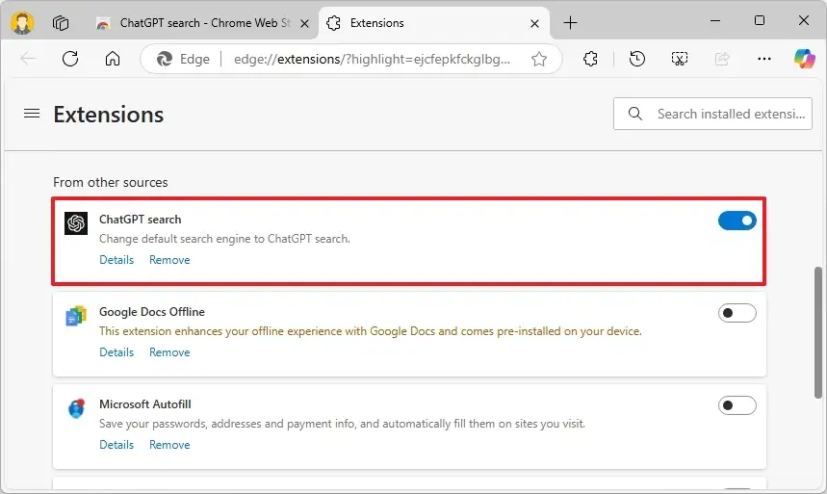
Task: Add this page to favorites with the star
Action: click(538, 59)
